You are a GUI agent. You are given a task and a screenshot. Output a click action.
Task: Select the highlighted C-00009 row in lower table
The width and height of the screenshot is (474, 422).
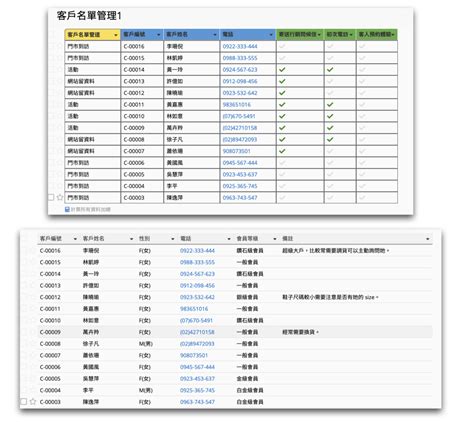click(235, 332)
